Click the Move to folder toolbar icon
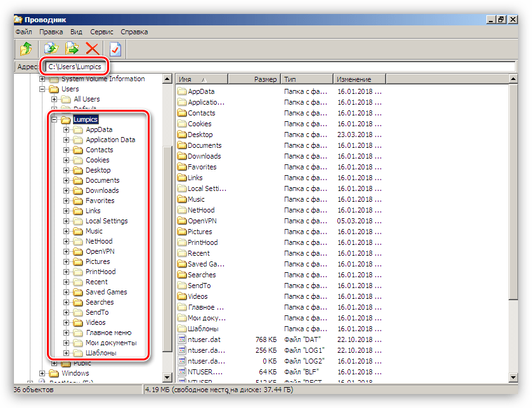 click(x=72, y=48)
